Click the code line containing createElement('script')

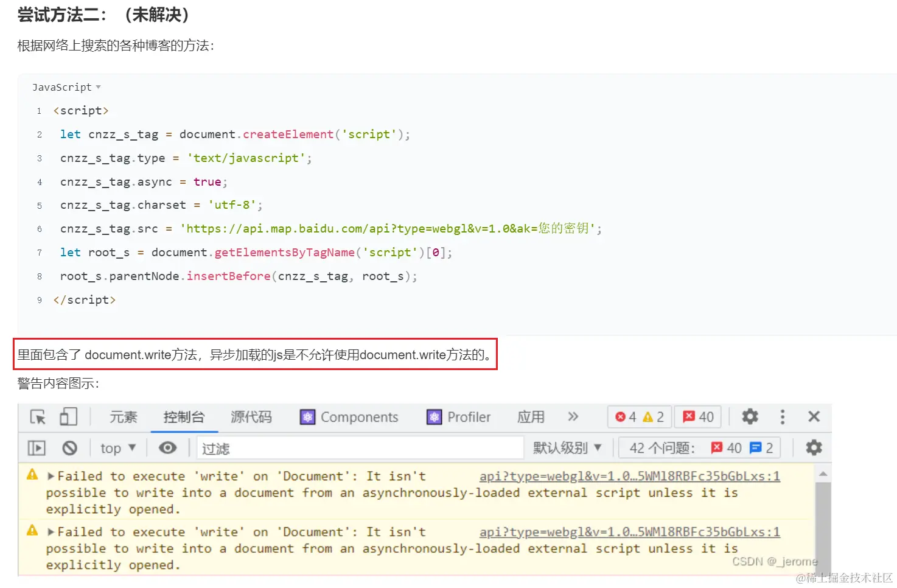point(235,135)
